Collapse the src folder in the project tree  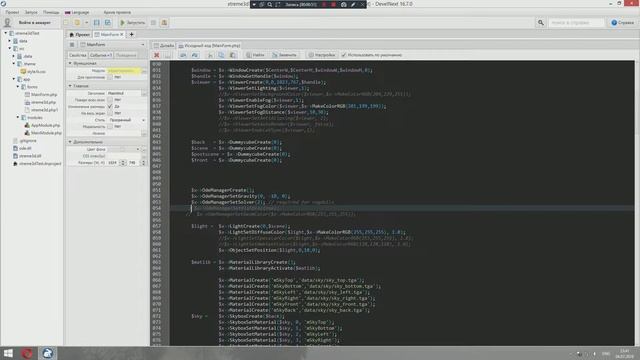(10, 49)
